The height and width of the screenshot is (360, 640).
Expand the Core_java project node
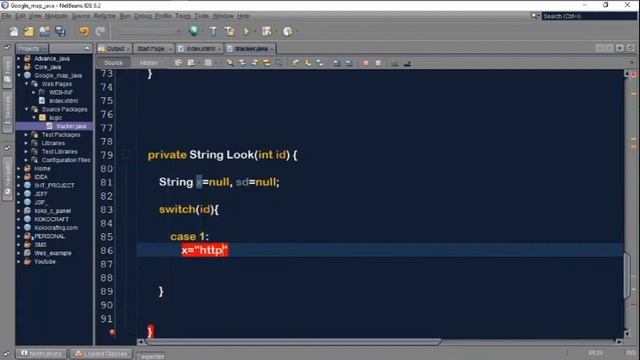19,67
